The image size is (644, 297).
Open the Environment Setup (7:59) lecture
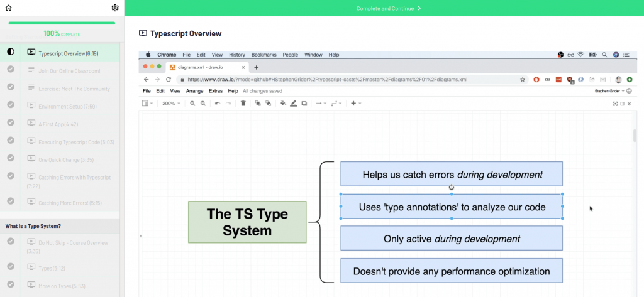(67, 107)
